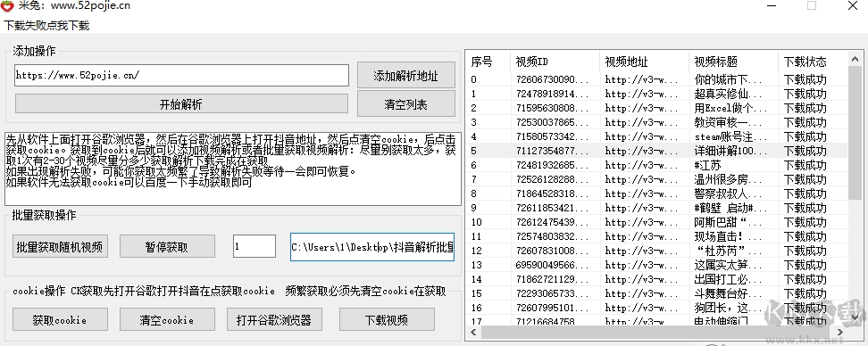
Task: Select row 10 titled 阿斯巴甜
Action: pyautogui.click(x=656, y=222)
